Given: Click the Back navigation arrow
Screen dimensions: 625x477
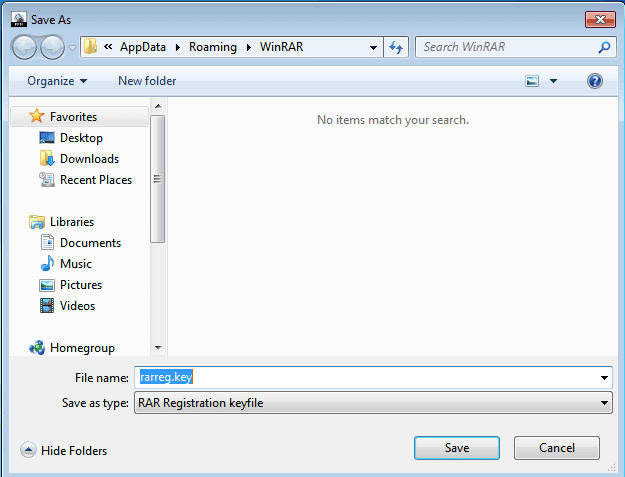Looking at the screenshot, I should coord(24,47).
